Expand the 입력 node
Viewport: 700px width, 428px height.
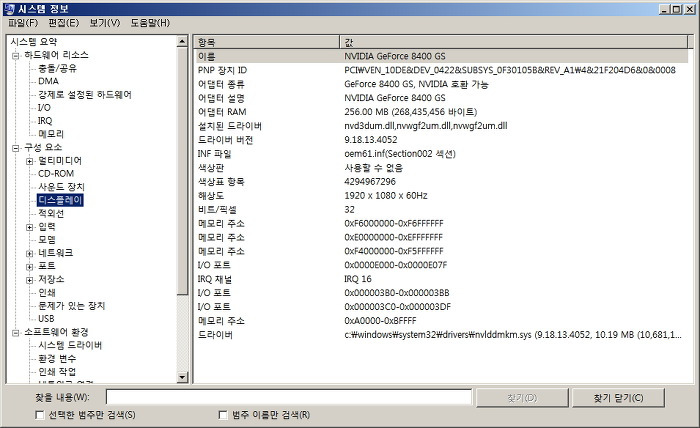(x=29, y=227)
